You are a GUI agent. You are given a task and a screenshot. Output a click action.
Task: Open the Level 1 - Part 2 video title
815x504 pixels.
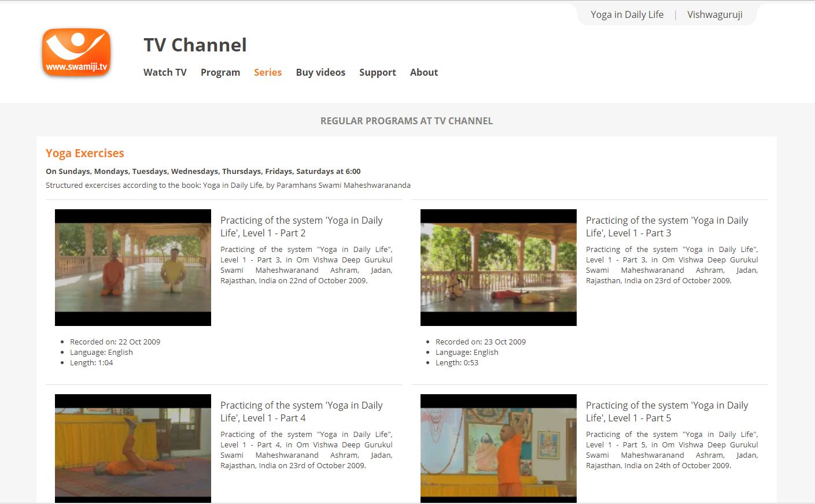point(301,226)
